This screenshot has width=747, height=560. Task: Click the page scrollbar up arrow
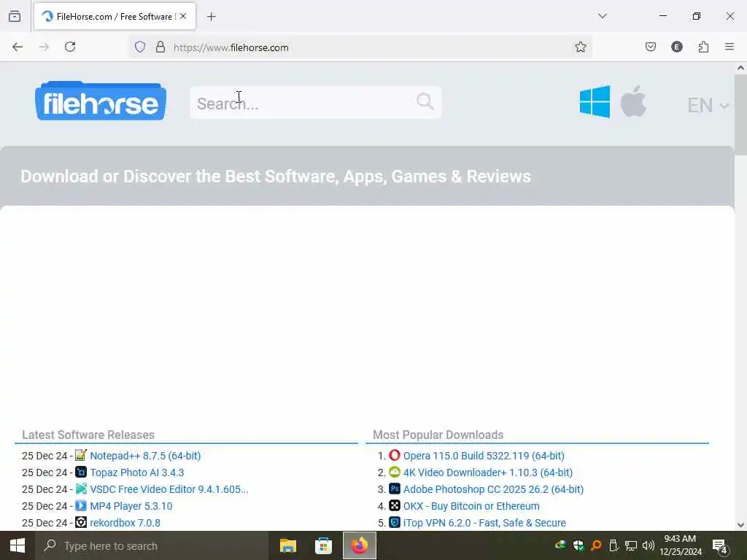pyautogui.click(x=740, y=68)
